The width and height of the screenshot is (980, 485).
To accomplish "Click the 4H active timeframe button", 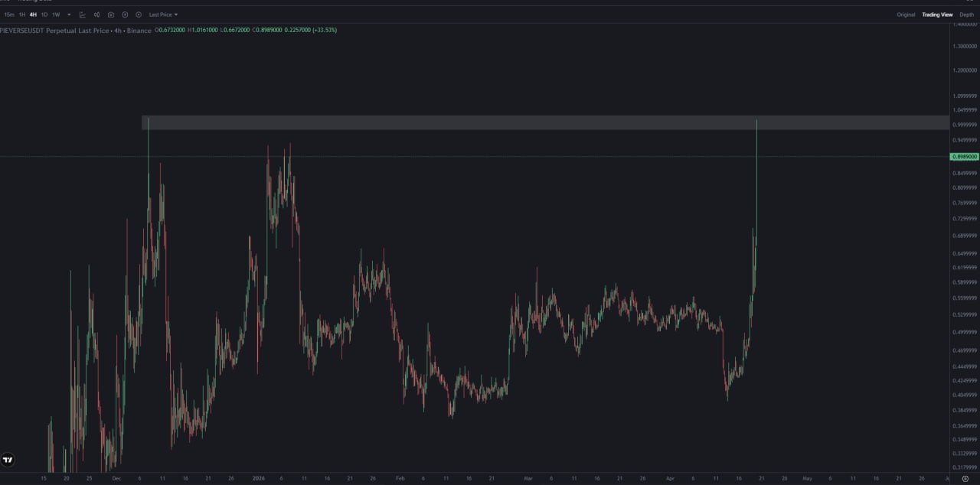I will [x=33, y=15].
